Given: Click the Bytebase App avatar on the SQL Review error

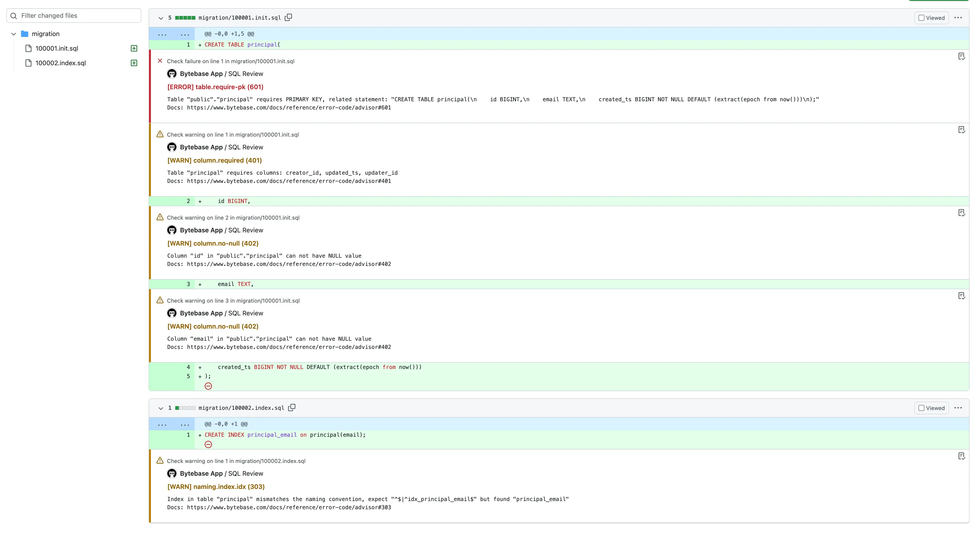Looking at the screenshot, I should point(171,73).
